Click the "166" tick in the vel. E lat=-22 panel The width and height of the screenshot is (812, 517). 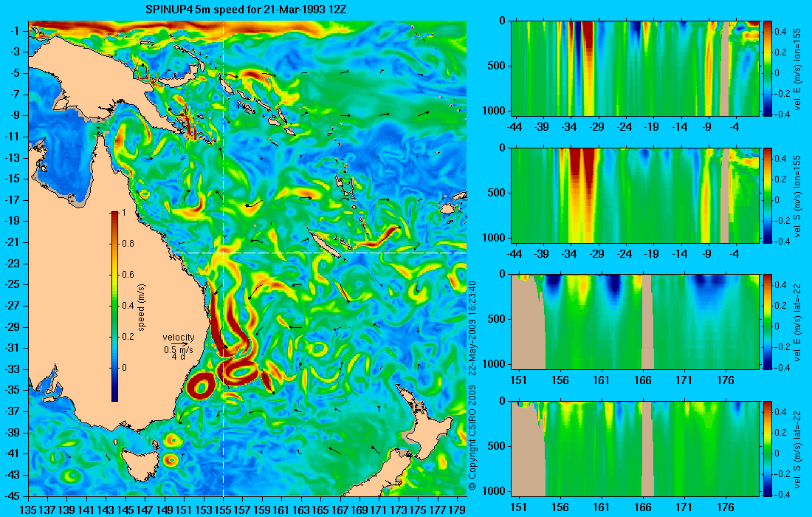643,380
